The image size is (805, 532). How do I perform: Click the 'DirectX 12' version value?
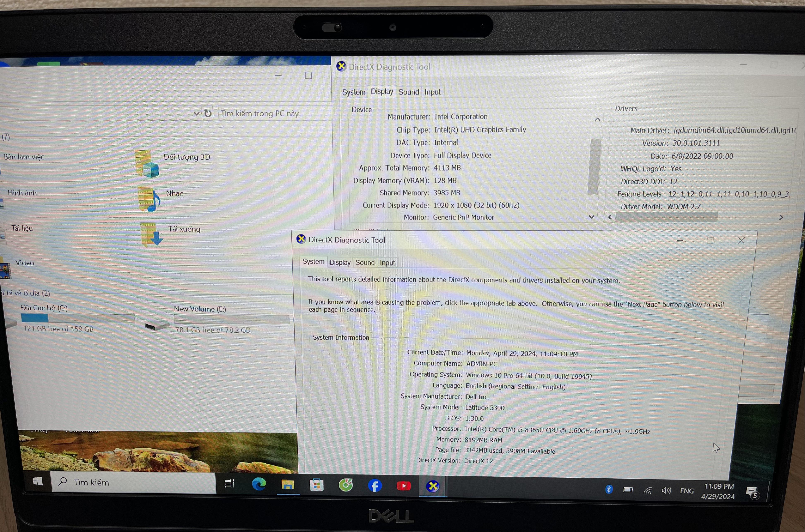[478, 461]
